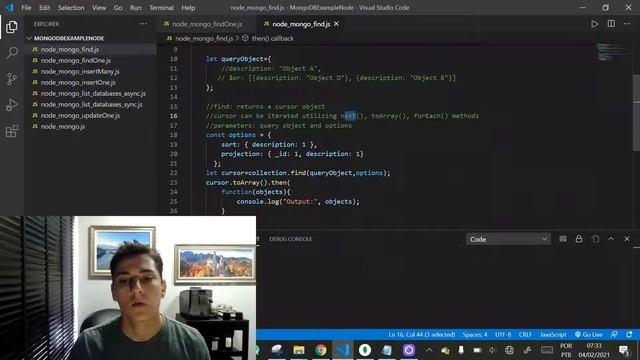Open Explorer panel more actions menu
Screen dimensions: 640x360
[x=143, y=24]
